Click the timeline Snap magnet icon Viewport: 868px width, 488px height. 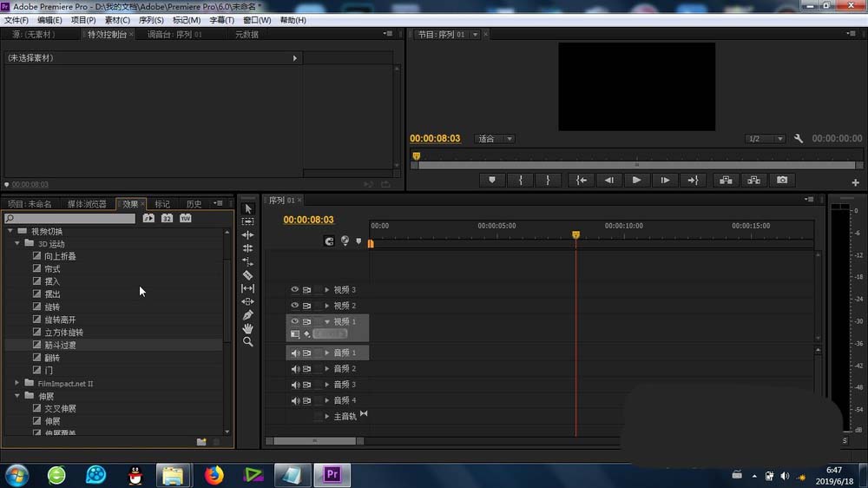click(x=329, y=241)
